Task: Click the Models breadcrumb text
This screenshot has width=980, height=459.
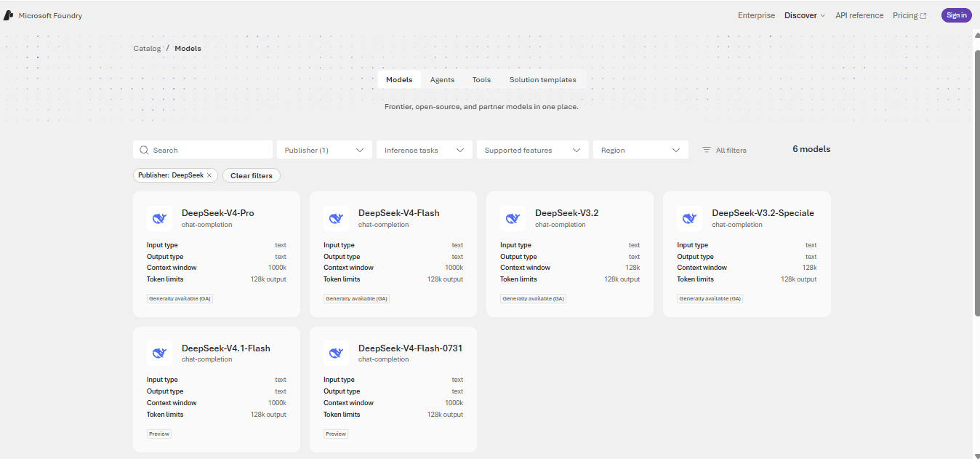Action: [188, 48]
